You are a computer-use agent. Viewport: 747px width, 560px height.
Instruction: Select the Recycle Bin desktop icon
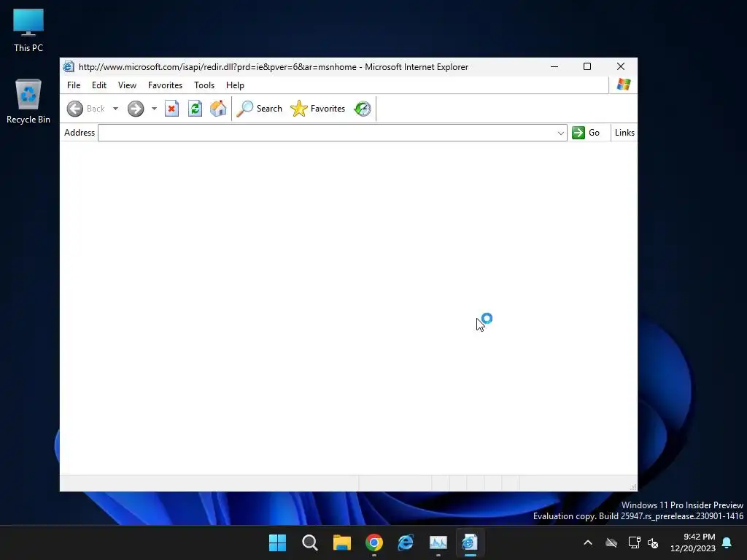28,101
